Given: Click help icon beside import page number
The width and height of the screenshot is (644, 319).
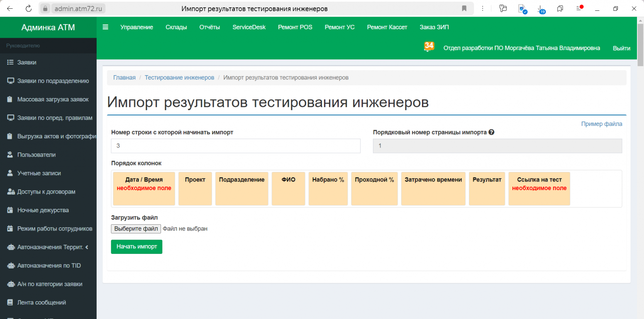Looking at the screenshot, I should 491,132.
